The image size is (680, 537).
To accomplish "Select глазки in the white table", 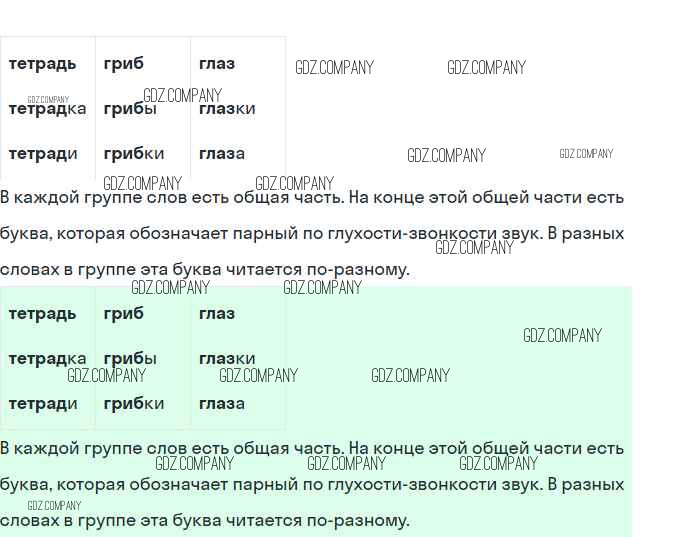I will pyautogui.click(x=227, y=109).
